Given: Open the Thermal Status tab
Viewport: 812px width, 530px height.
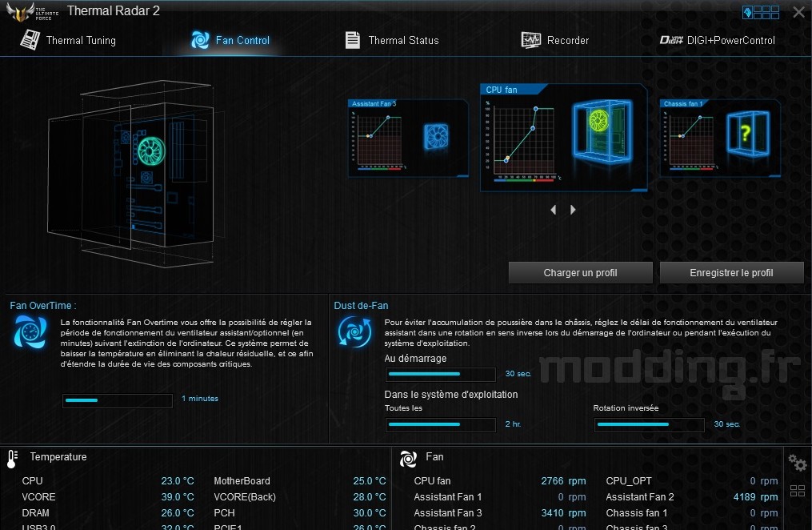Looking at the screenshot, I should 392,40.
